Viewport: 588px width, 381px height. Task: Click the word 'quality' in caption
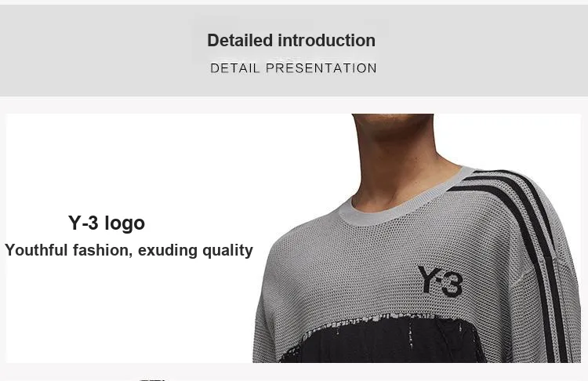pos(227,251)
